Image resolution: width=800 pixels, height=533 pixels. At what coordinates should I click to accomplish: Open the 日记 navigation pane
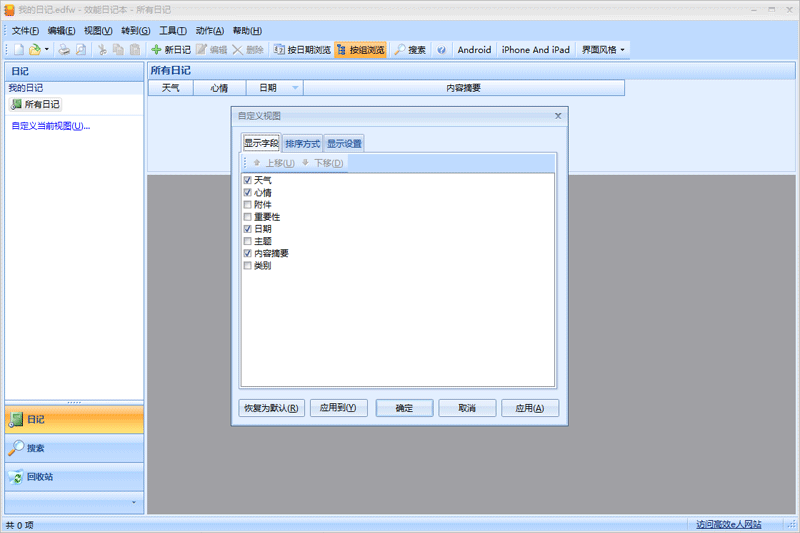74,419
